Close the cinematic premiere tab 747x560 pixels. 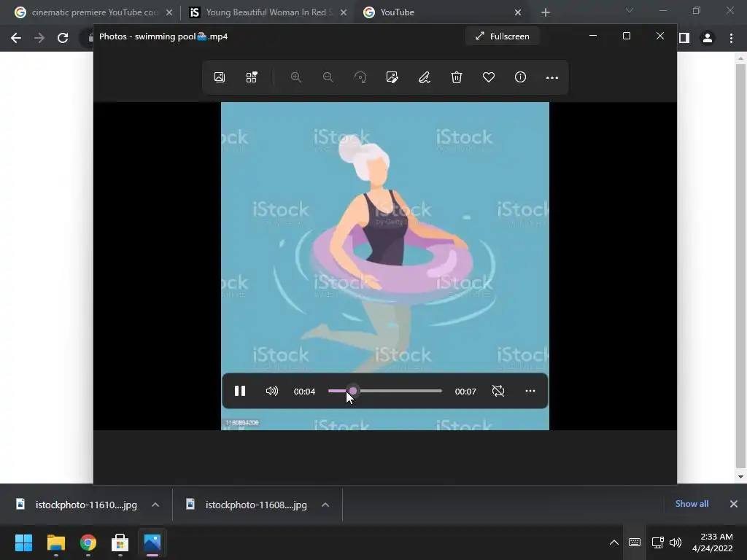point(169,12)
